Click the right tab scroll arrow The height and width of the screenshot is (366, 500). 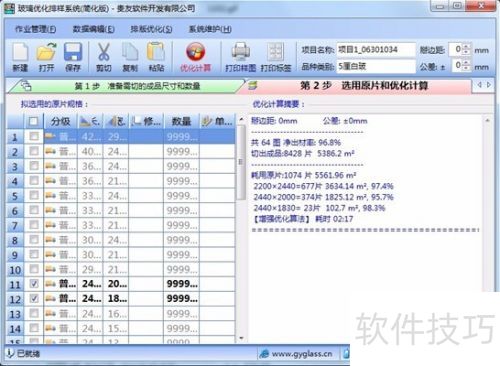(489, 85)
